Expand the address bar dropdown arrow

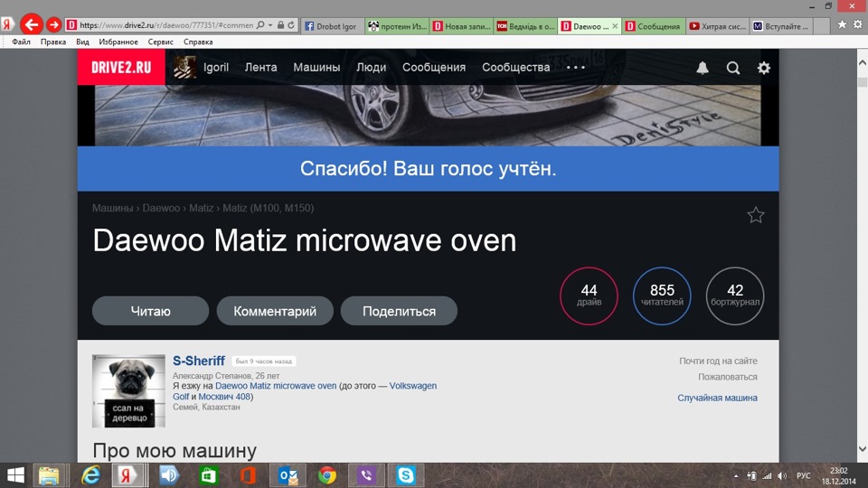pos(270,25)
